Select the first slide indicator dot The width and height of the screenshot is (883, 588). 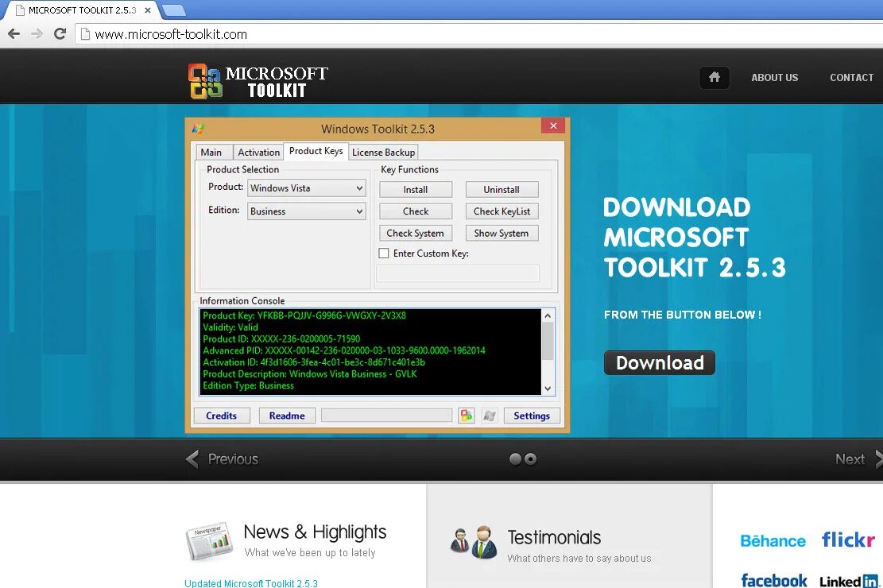tap(515, 459)
